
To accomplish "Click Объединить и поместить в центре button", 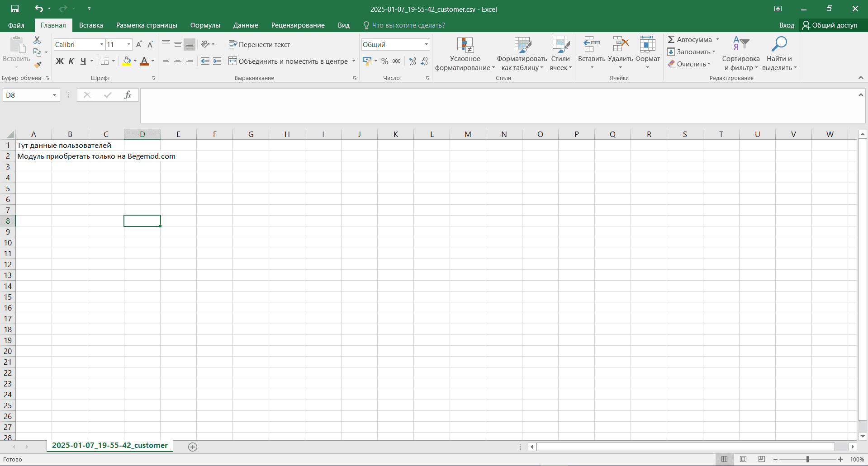I will (x=288, y=61).
